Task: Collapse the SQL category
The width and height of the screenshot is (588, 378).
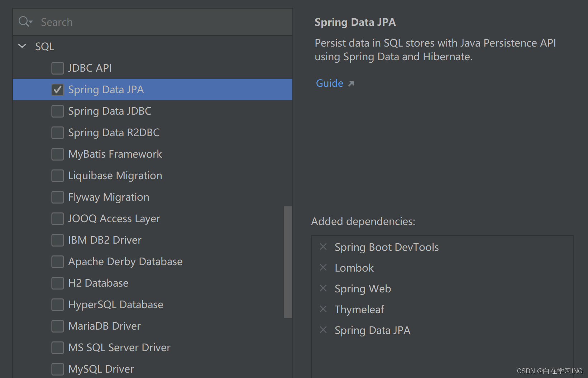Action: [x=22, y=46]
